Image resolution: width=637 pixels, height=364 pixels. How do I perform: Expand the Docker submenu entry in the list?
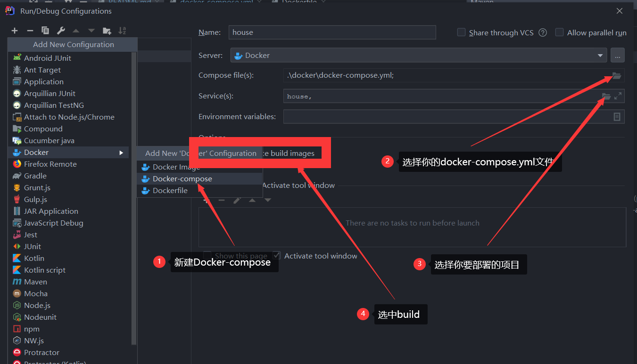pyautogui.click(x=69, y=152)
